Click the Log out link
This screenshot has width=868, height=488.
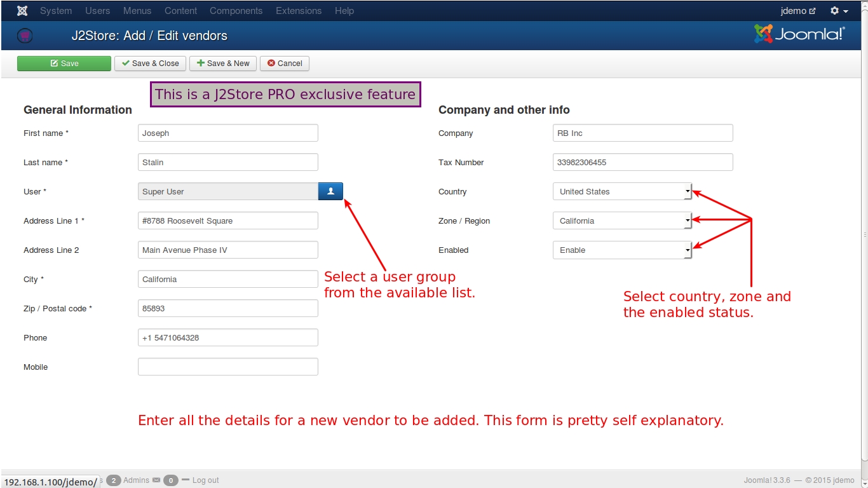click(x=205, y=480)
